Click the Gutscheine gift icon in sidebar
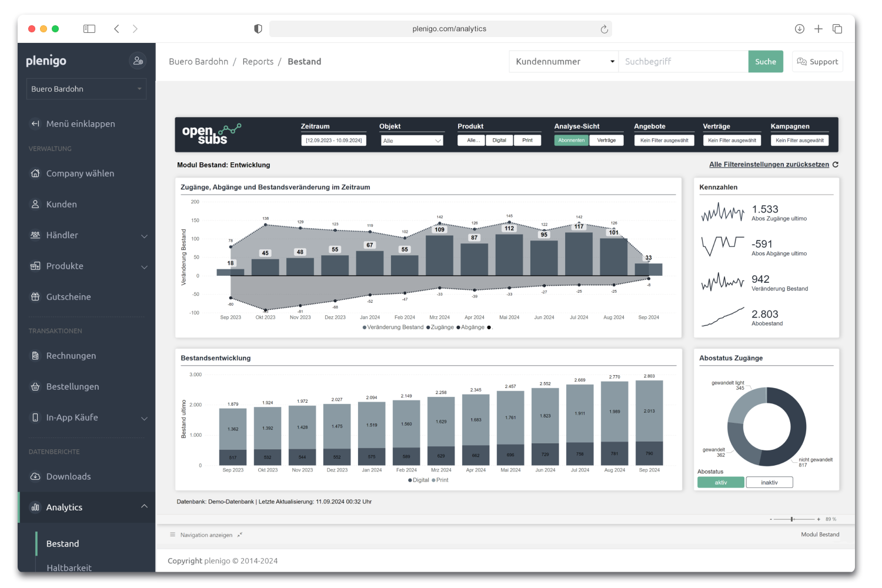Image resolution: width=882 pixels, height=588 pixels. pyautogui.click(x=35, y=297)
